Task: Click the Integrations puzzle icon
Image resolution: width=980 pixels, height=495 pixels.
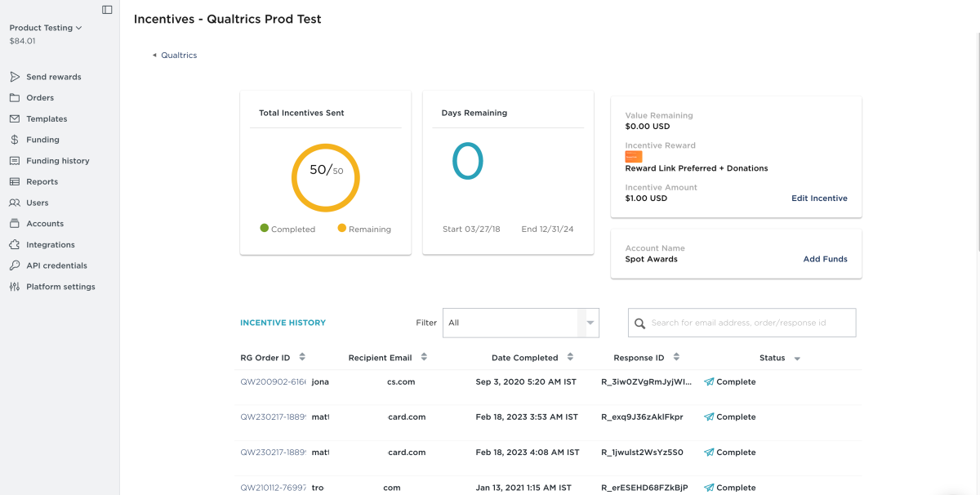Action: click(15, 244)
